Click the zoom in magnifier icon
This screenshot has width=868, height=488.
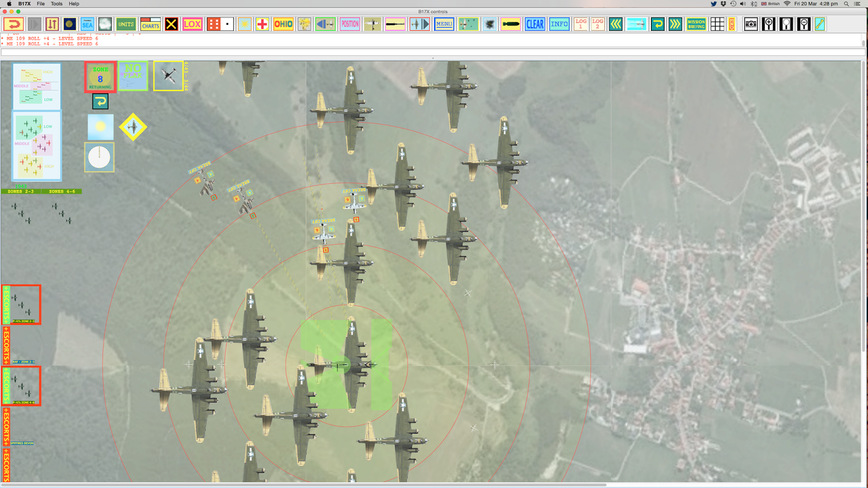point(769,24)
